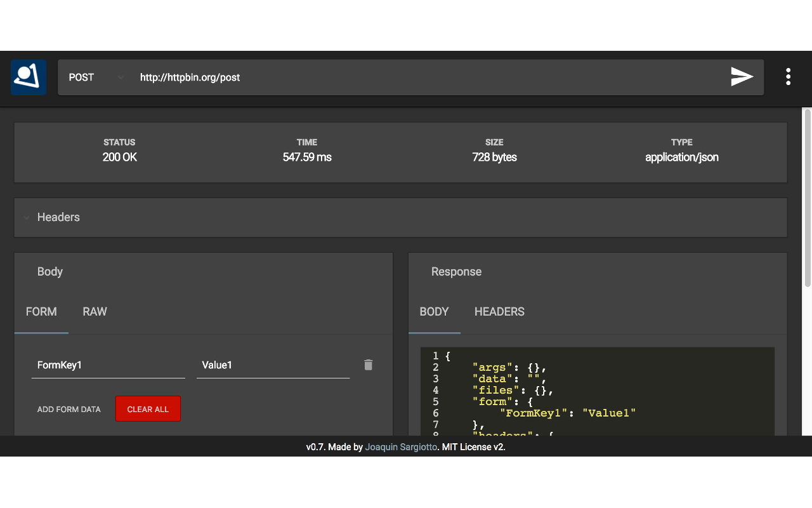Edit the FormKey1 key field

coord(108,365)
